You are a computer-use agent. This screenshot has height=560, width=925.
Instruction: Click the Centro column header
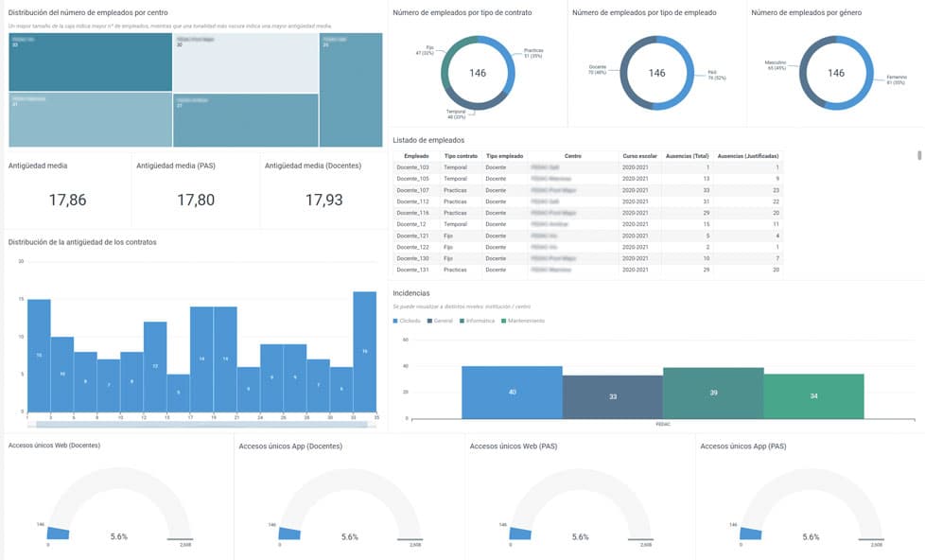pos(573,156)
